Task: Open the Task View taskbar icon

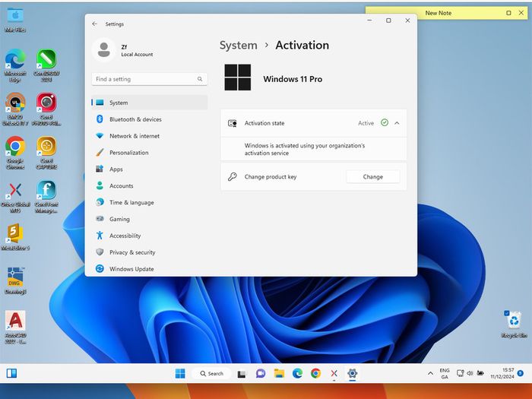Action: (x=242, y=374)
